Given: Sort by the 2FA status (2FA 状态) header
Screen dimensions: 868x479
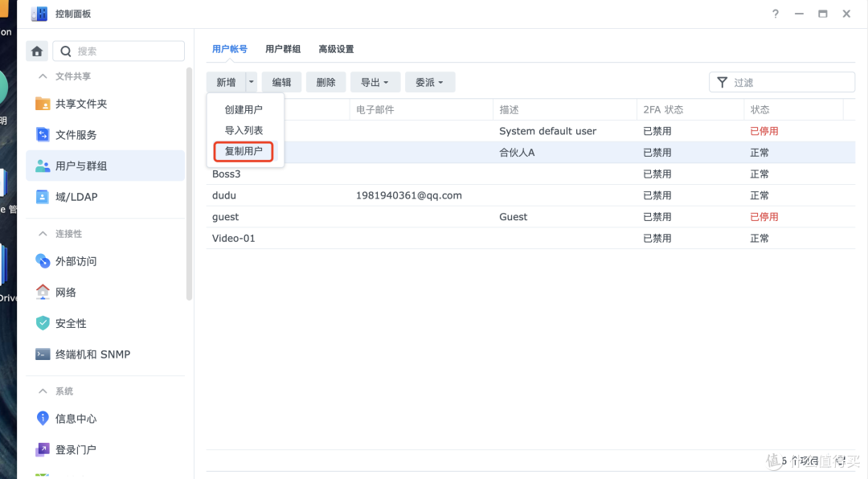Looking at the screenshot, I should coord(690,109).
